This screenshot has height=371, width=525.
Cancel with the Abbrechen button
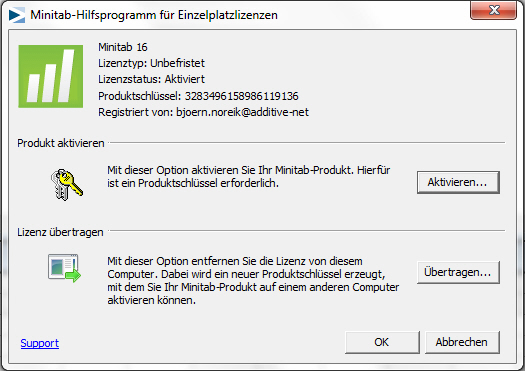click(x=462, y=342)
